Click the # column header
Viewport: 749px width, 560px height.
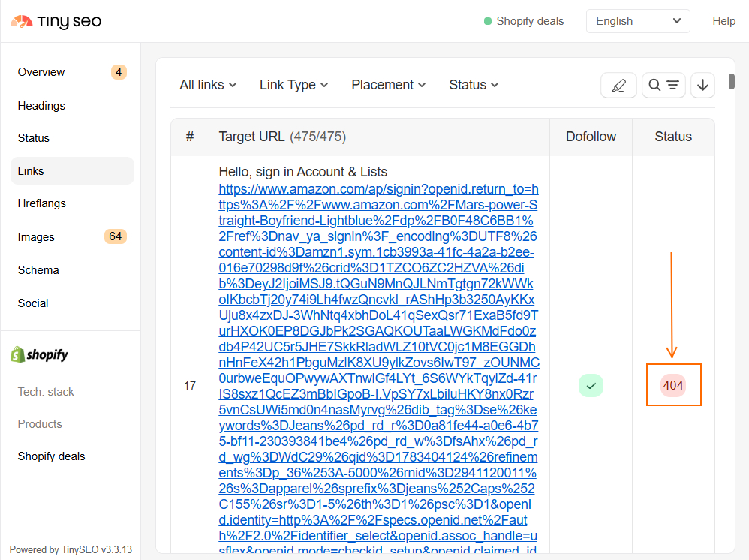[190, 137]
